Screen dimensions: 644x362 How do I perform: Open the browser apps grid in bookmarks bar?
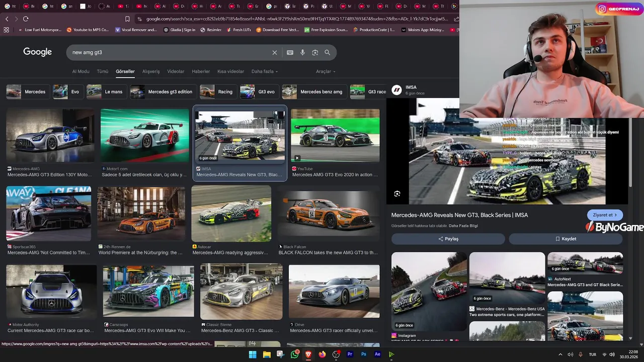tap(7, 30)
